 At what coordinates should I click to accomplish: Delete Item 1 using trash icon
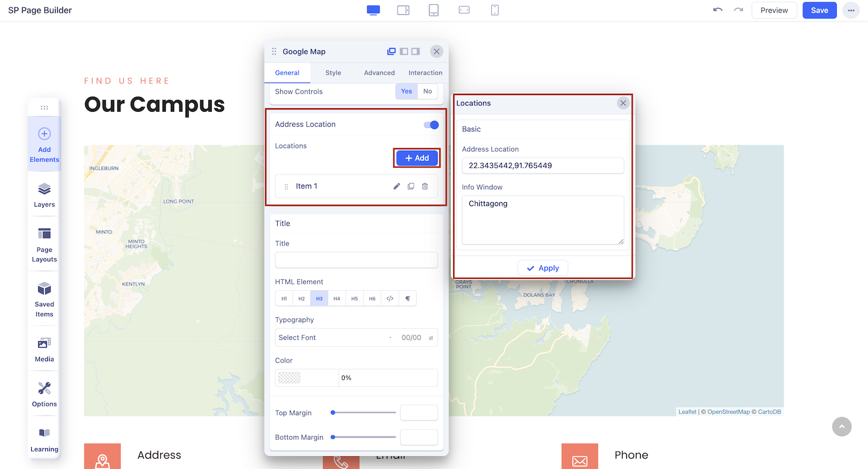(425, 186)
